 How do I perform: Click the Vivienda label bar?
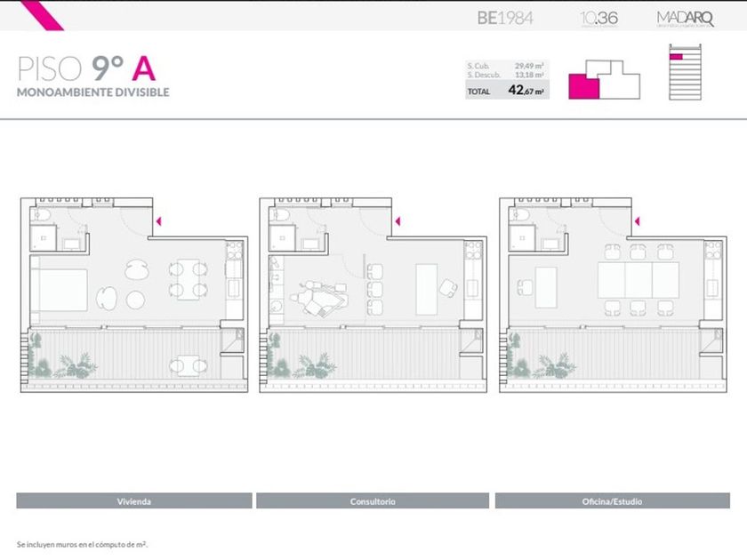tap(134, 501)
